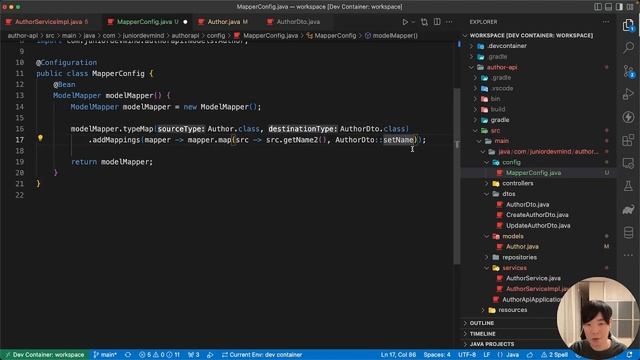Open the Search view in the activity bar
640x360 pixels.
(x=628, y=47)
